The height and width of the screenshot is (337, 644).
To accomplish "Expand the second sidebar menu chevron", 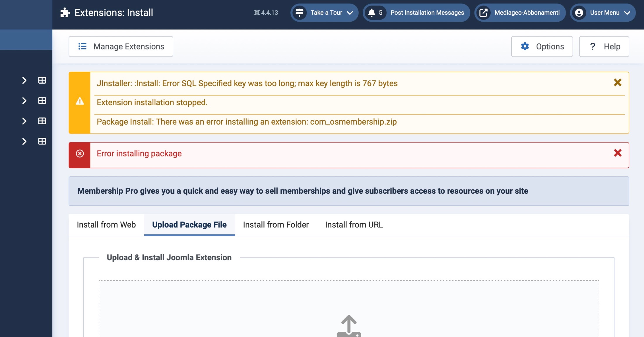I will [24, 101].
